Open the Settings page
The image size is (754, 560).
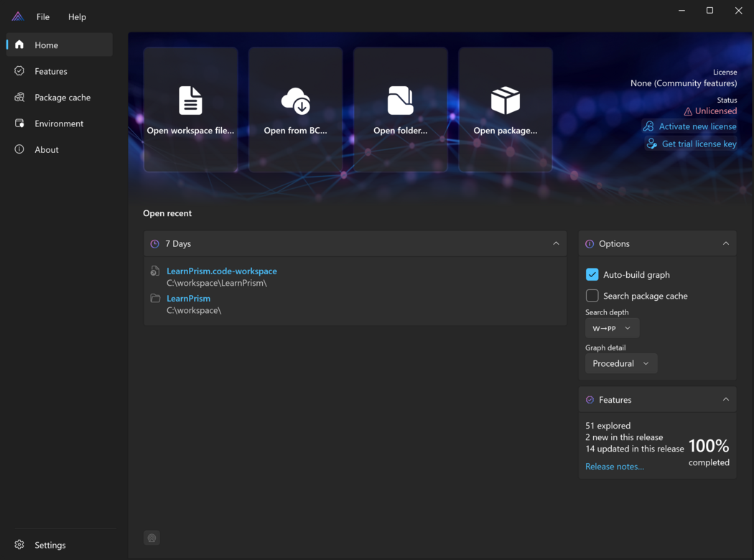59,545
